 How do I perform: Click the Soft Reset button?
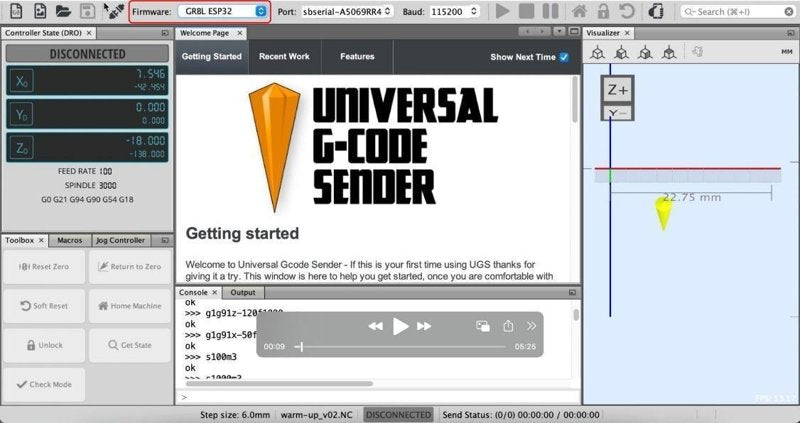(x=44, y=306)
